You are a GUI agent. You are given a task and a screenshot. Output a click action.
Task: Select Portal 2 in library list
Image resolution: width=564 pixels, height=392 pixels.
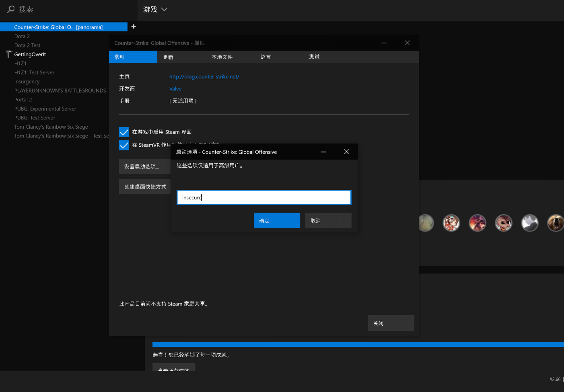[x=23, y=100]
